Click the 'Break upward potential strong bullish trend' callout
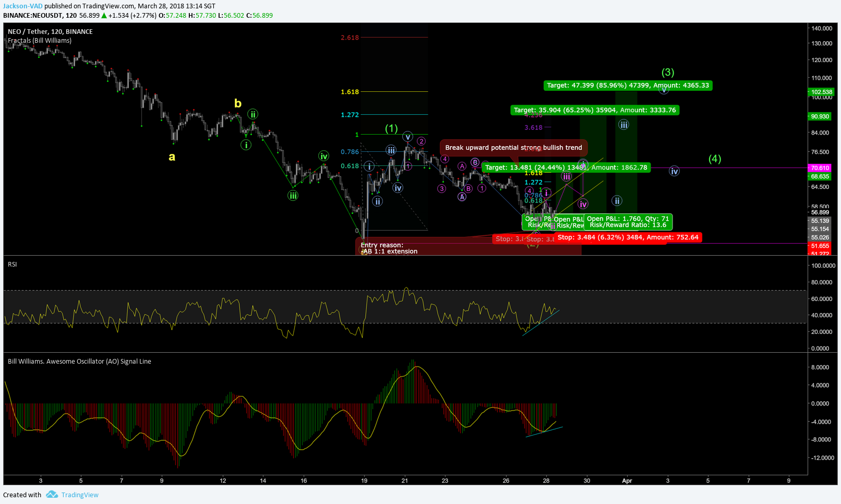The width and height of the screenshot is (841, 504). 514,148
